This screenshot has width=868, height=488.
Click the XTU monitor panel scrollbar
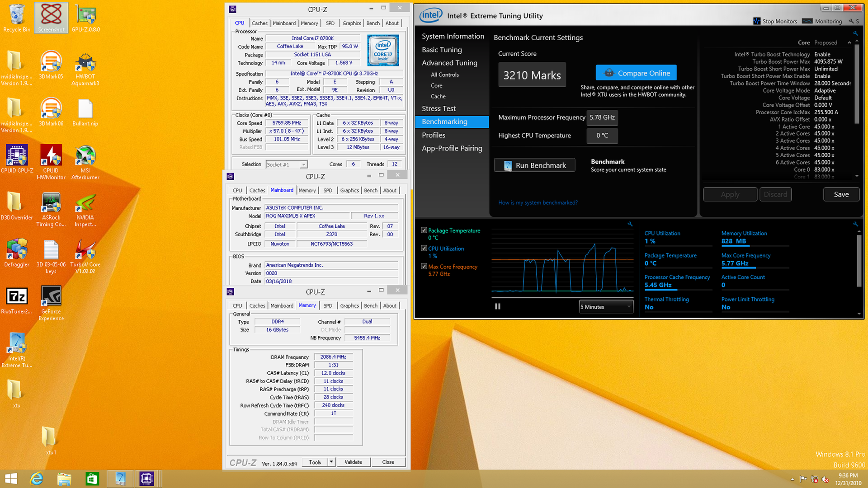tap(859, 262)
